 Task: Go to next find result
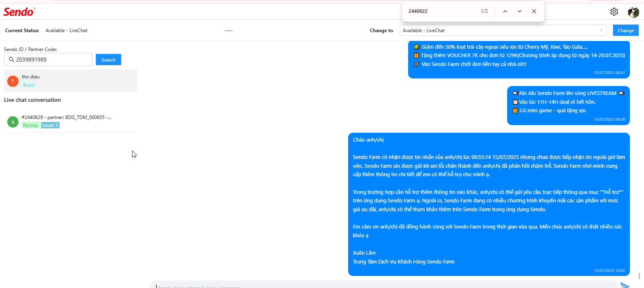[x=520, y=11]
